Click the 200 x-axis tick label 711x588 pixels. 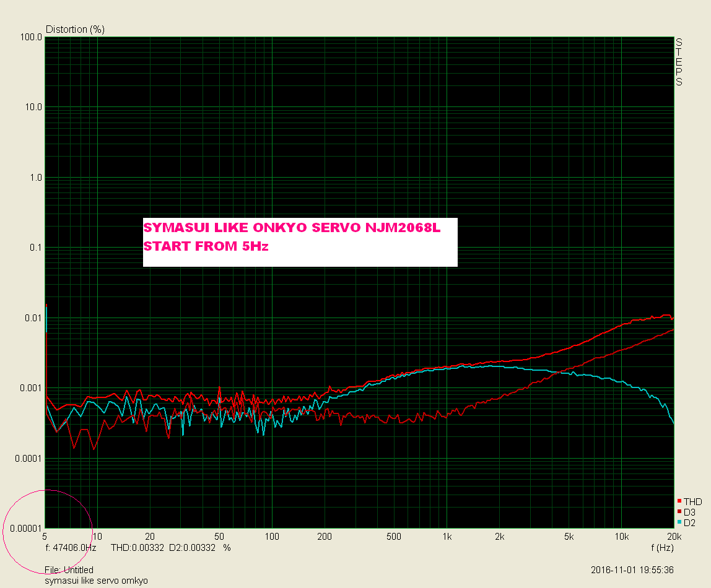324,537
